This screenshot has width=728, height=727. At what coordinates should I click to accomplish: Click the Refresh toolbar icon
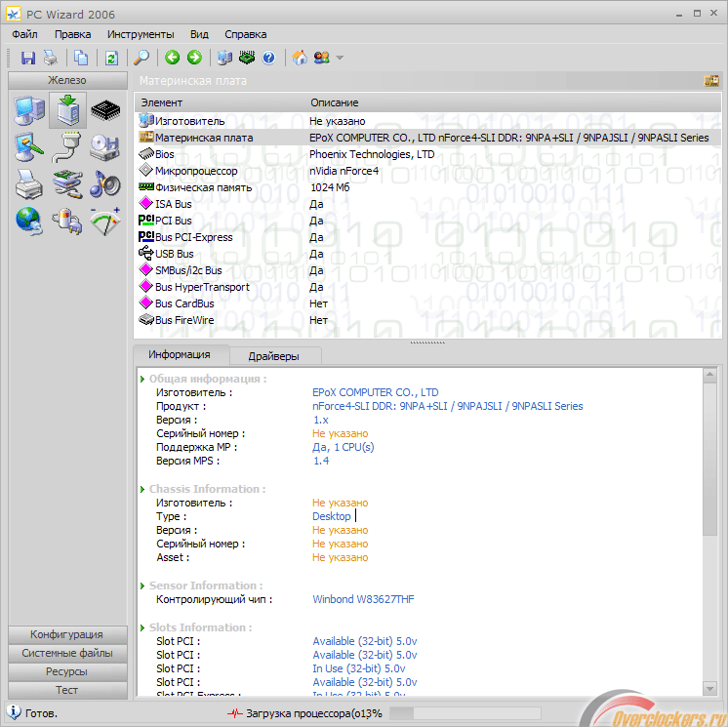pyautogui.click(x=111, y=58)
